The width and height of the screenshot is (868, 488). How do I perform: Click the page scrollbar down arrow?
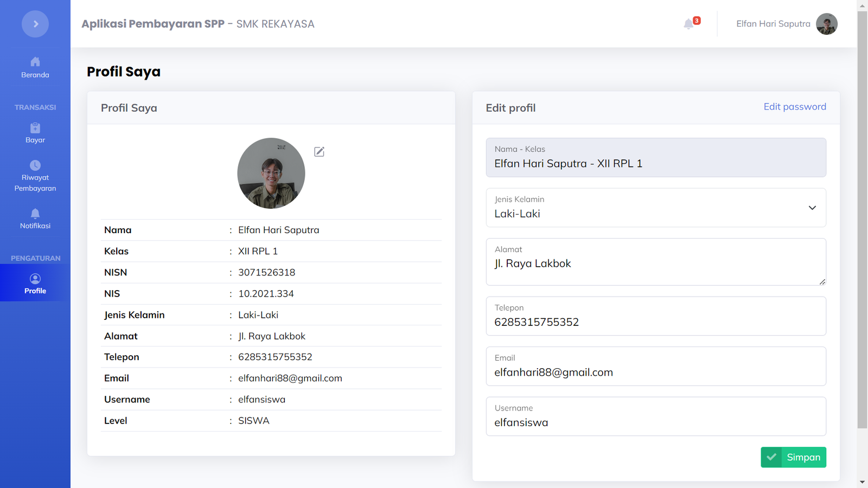[x=862, y=482]
